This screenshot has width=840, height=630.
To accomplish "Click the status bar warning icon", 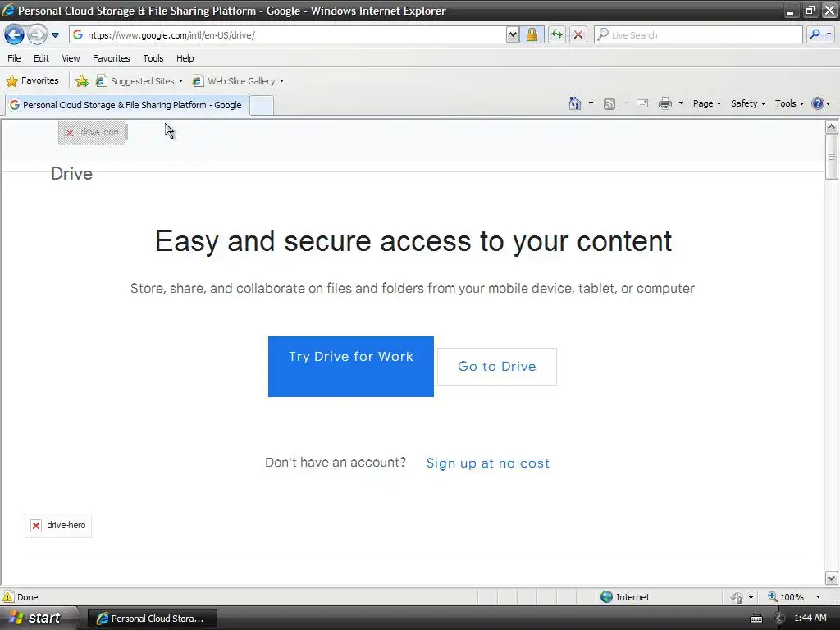I will [x=8, y=597].
